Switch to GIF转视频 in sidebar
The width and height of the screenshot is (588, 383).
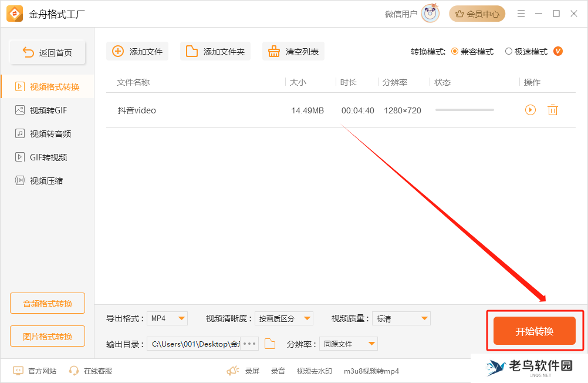pos(48,157)
